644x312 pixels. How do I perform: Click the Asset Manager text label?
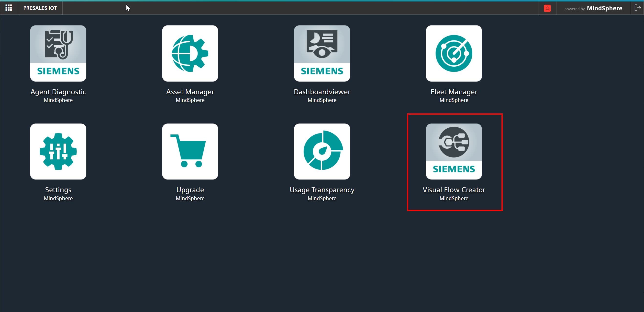click(x=190, y=92)
